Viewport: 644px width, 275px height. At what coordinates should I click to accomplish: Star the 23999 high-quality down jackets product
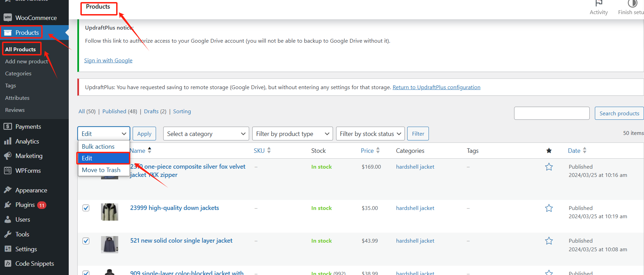tap(549, 208)
